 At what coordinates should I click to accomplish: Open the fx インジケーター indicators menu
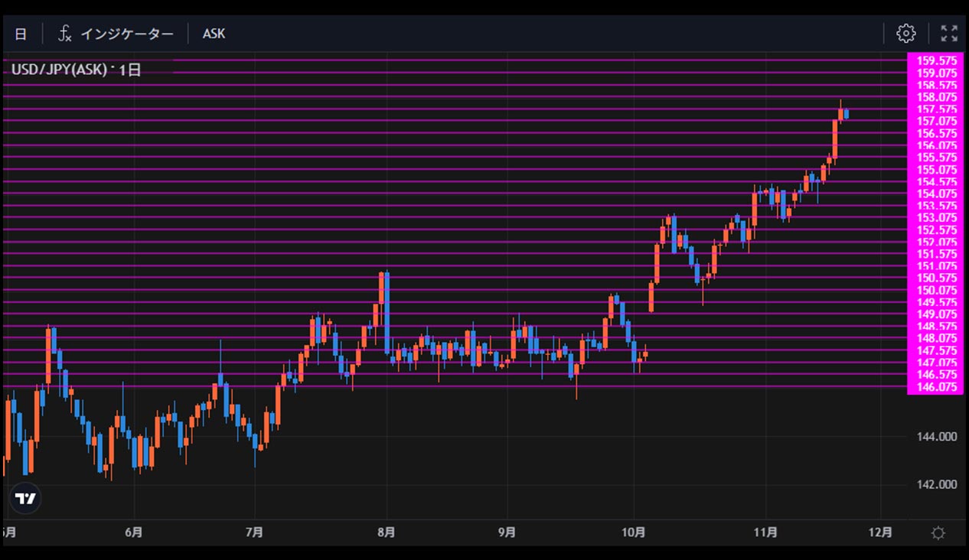pos(116,34)
